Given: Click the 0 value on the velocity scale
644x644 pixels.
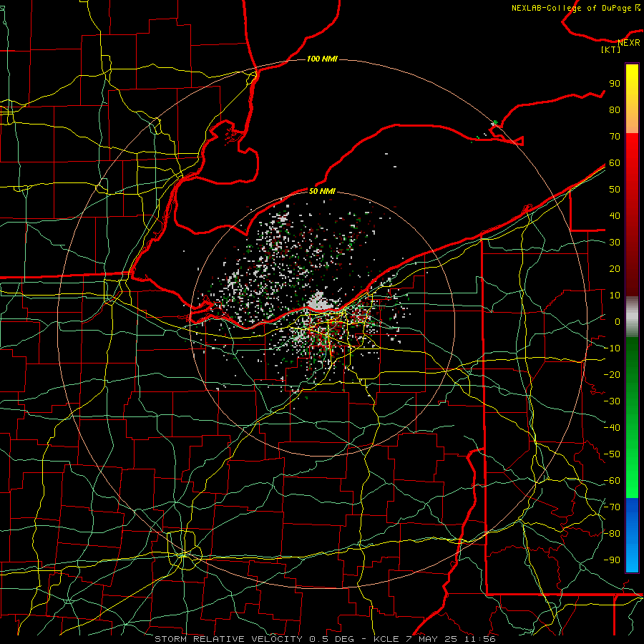Looking at the screenshot, I should 618,322.
